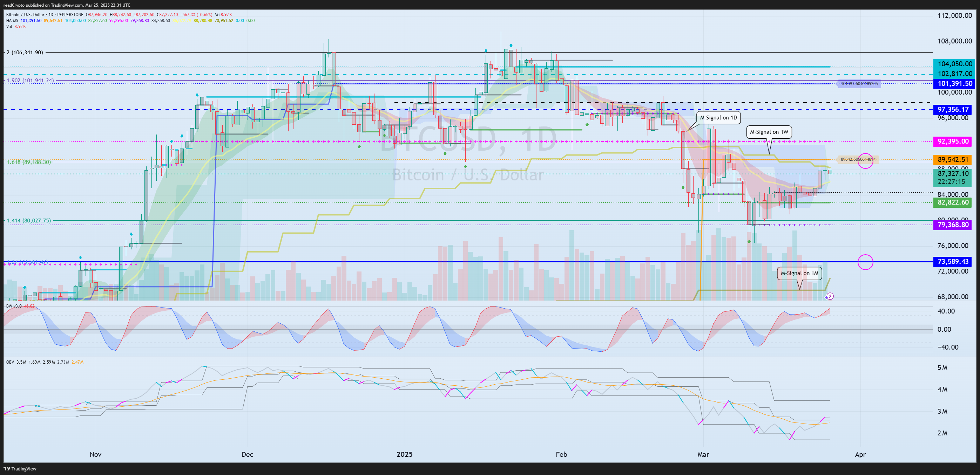The image size is (980, 475).
Task: Select the 73,589.43 blue price label
Action: pos(953,261)
